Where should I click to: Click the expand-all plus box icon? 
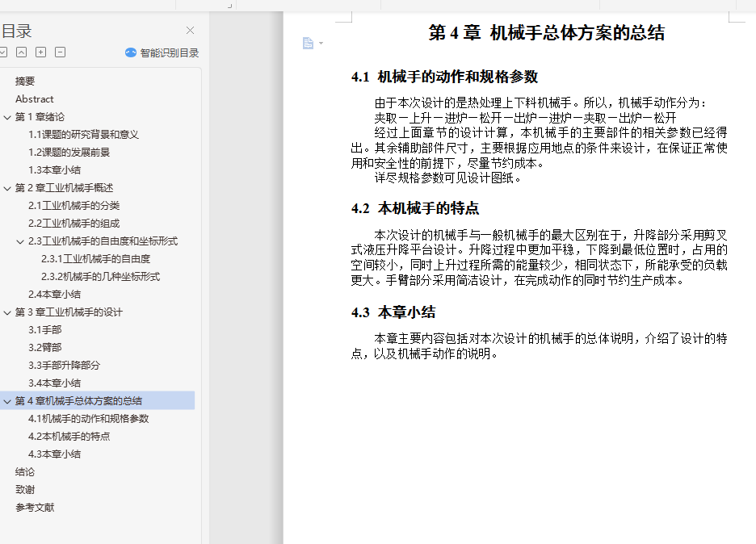click(41, 52)
